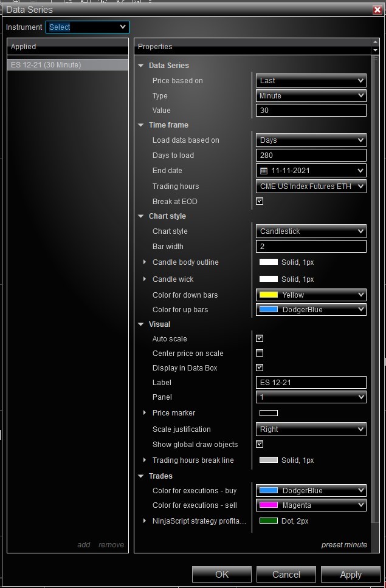This screenshot has width=386, height=588.
Task: Open the Trading hours dropdown
Action: [311, 186]
